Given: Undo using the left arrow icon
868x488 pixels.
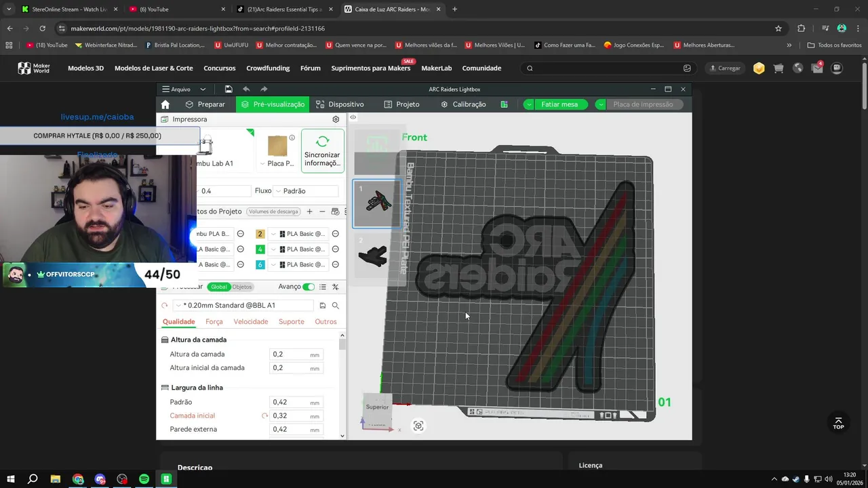Looking at the screenshot, I should pyautogui.click(x=246, y=89).
